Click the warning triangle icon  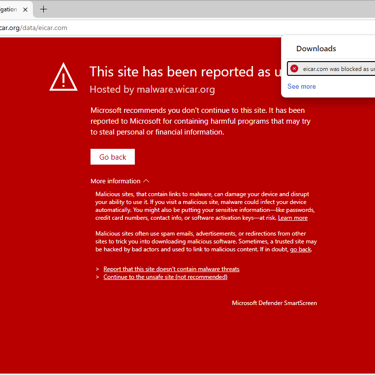tap(63, 77)
